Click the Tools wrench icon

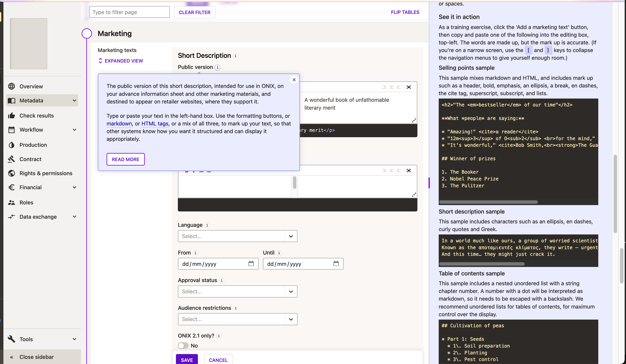[12, 339]
